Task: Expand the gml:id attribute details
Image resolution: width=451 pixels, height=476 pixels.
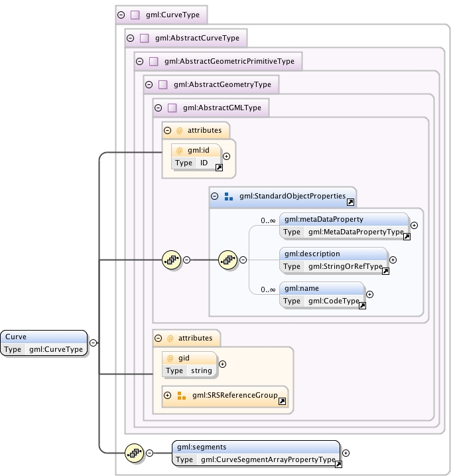Action: tap(227, 156)
